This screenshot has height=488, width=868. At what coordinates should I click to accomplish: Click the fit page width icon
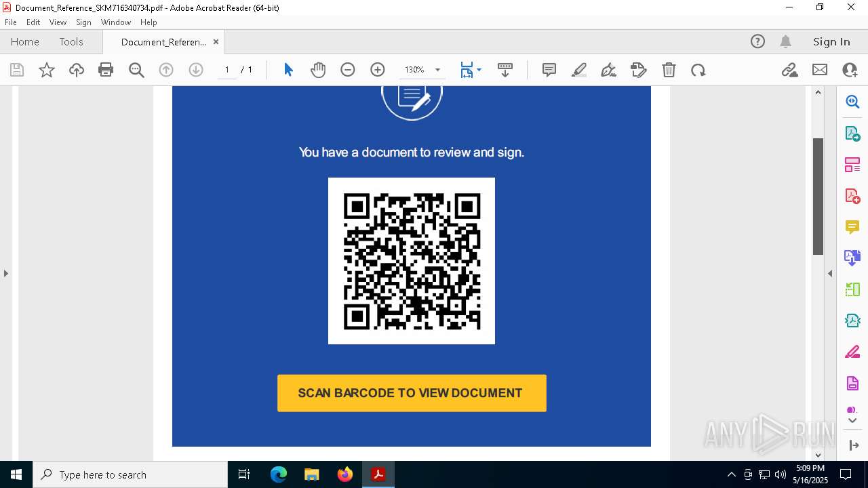click(x=467, y=70)
